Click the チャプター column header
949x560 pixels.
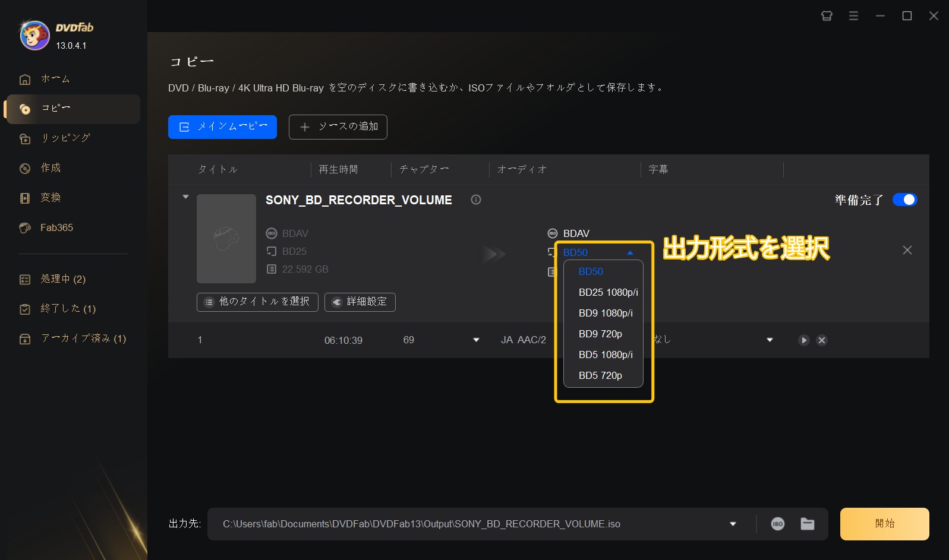pyautogui.click(x=424, y=169)
